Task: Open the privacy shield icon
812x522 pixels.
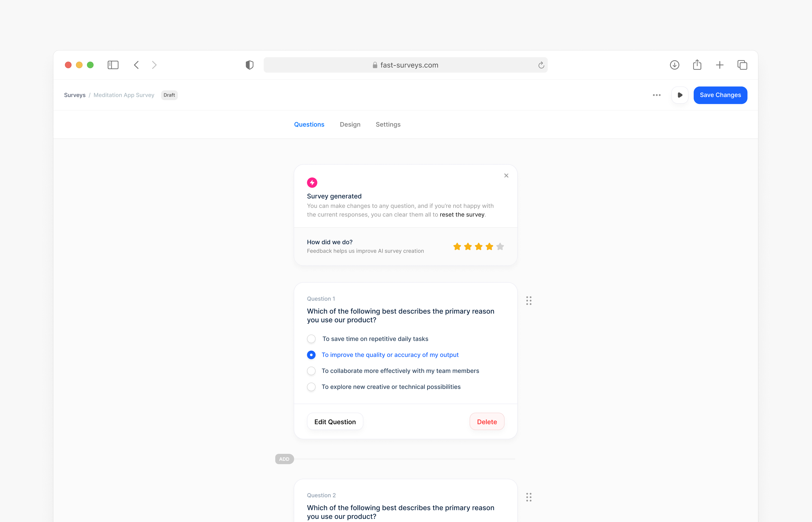Action: (249, 65)
